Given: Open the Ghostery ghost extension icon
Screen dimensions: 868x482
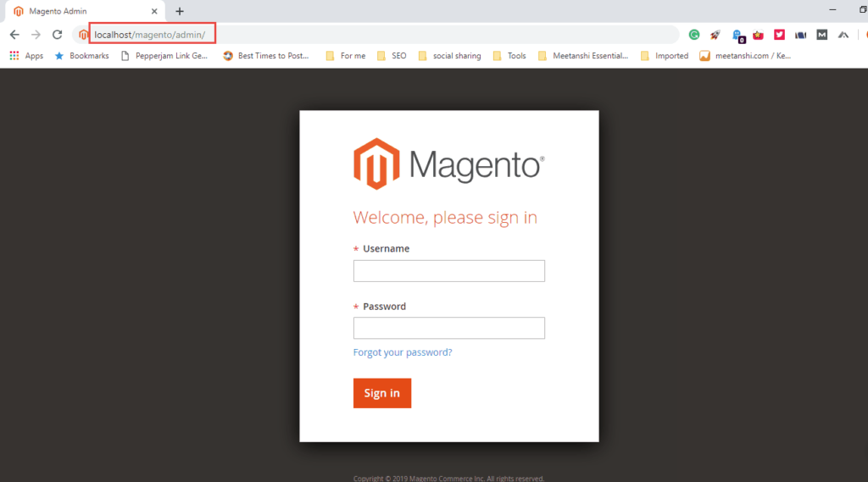Looking at the screenshot, I should tap(738, 36).
